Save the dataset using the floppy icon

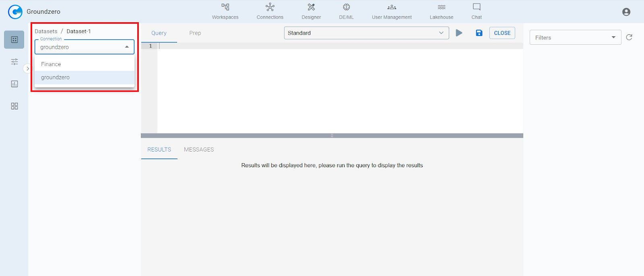coord(479,33)
